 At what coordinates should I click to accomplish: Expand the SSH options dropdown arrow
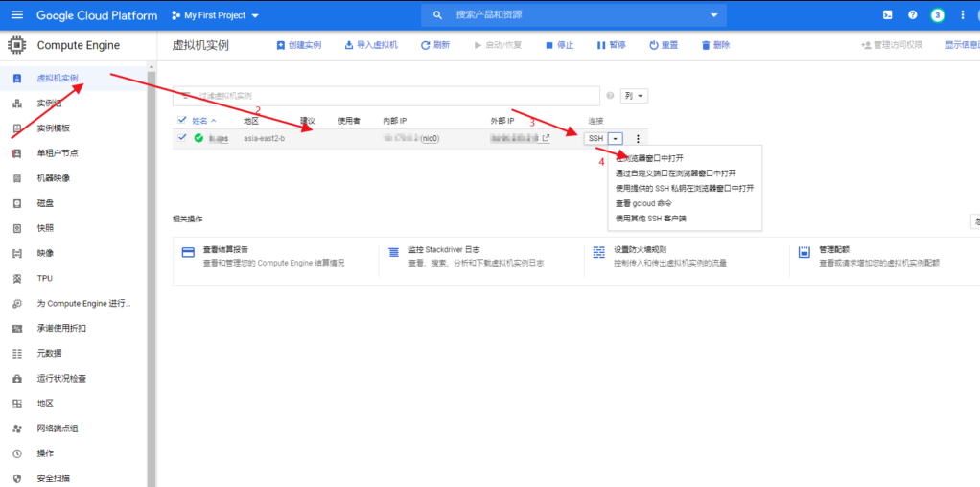point(615,138)
